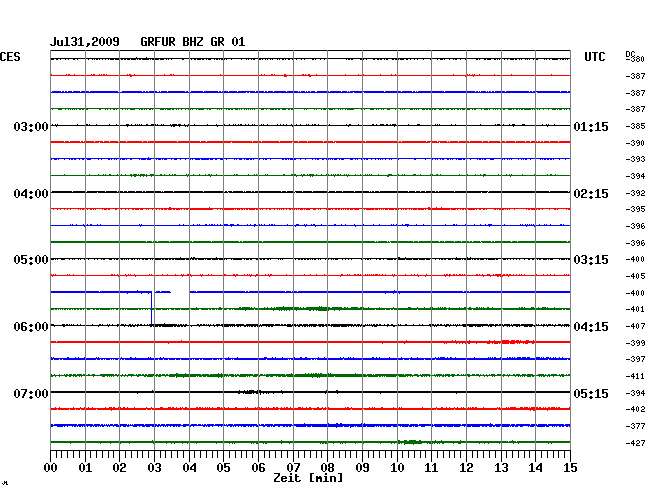650x494 pixels.
Task: Select the DC offset value "-405"
Action: coord(635,276)
